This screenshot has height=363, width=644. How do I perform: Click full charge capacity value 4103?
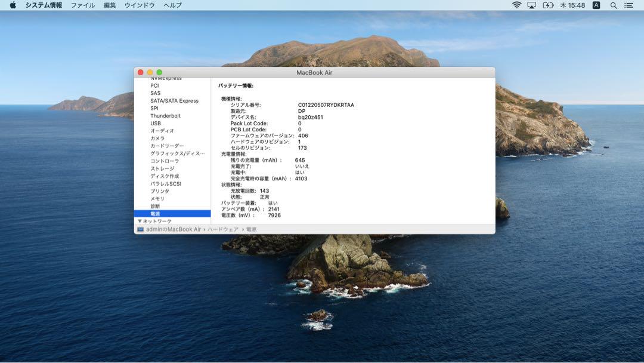(x=301, y=179)
